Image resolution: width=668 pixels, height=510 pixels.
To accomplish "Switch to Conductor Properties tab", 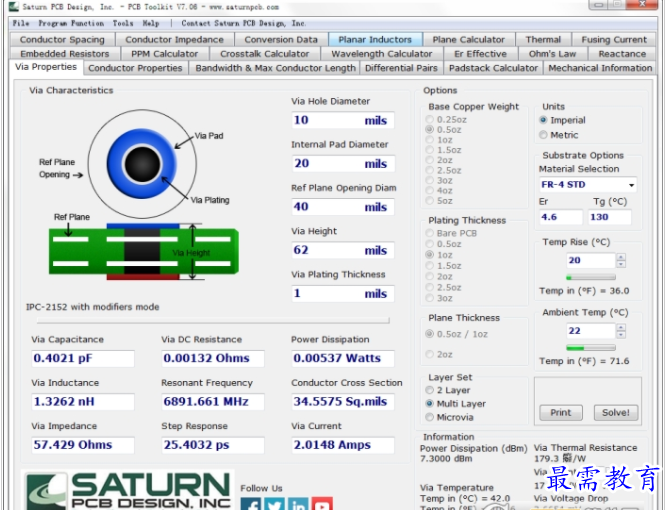I will pyautogui.click(x=135, y=68).
